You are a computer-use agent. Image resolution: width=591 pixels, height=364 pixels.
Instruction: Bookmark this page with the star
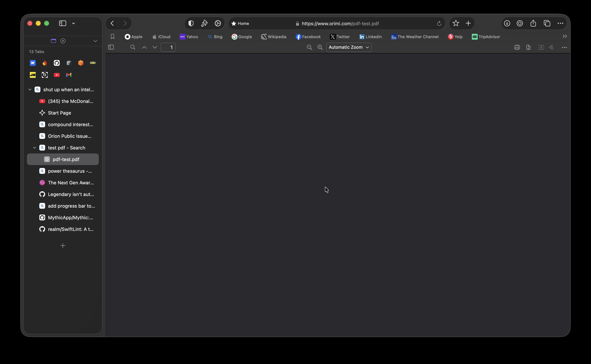coord(456,23)
